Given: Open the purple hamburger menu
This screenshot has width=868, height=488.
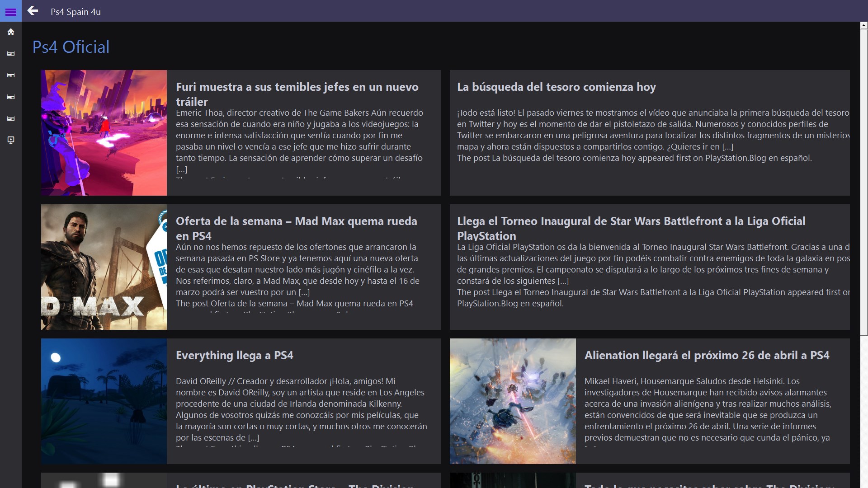Looking at the screenshot, I should 11,12.
